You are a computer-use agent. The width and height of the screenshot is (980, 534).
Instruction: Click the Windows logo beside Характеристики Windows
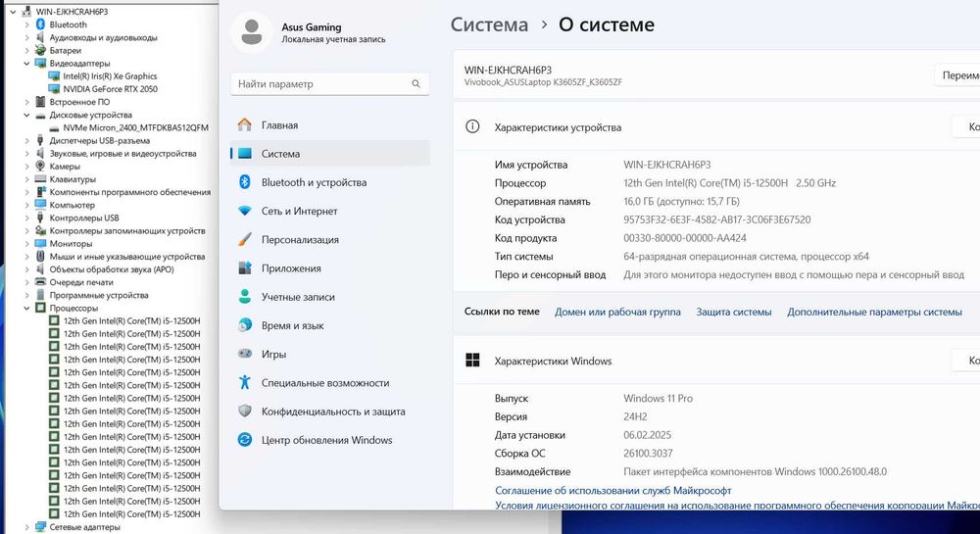[x=472, y=361]
